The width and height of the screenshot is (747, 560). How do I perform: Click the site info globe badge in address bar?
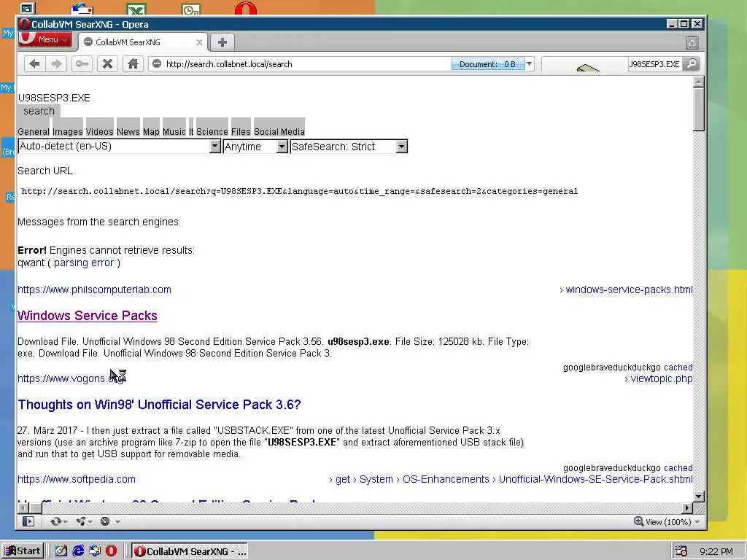click(x=157, y=64)
